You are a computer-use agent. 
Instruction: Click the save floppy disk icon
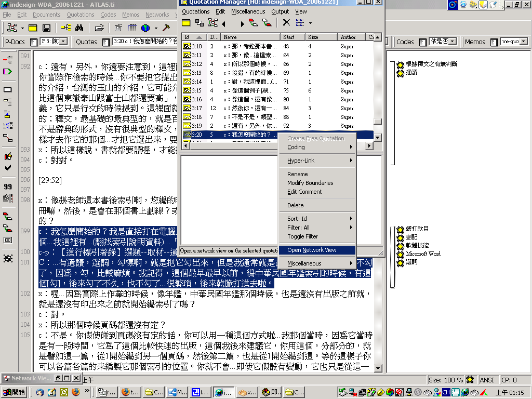click(46, 28)
